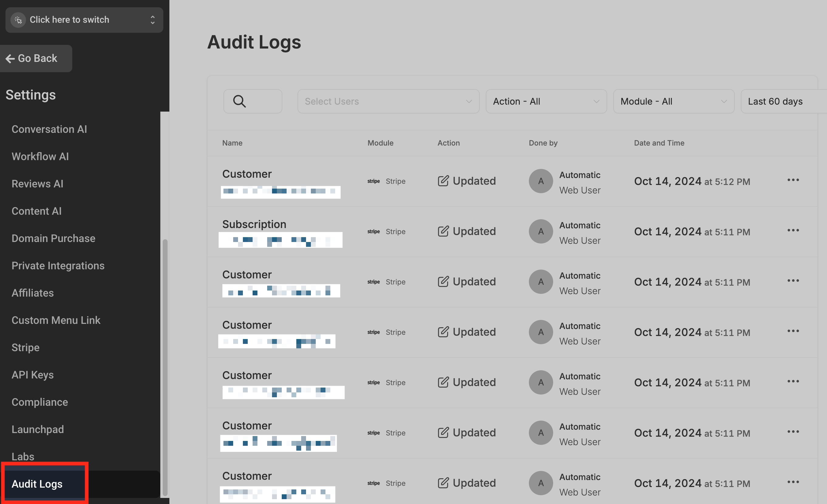The image size is (827, 504).
Task: Open three-dot menu on Subscription row
Action: (x=793, y=230)
